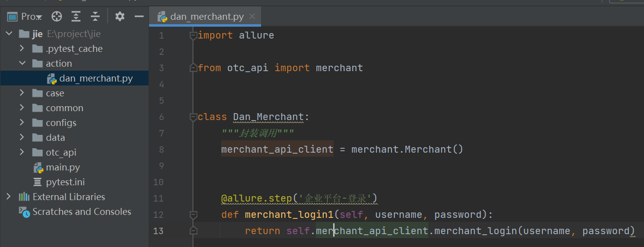Click the otc_api folder icon
Image resolution: width=644 pixels, height=247 pixels.
click(x=38, y=152)
